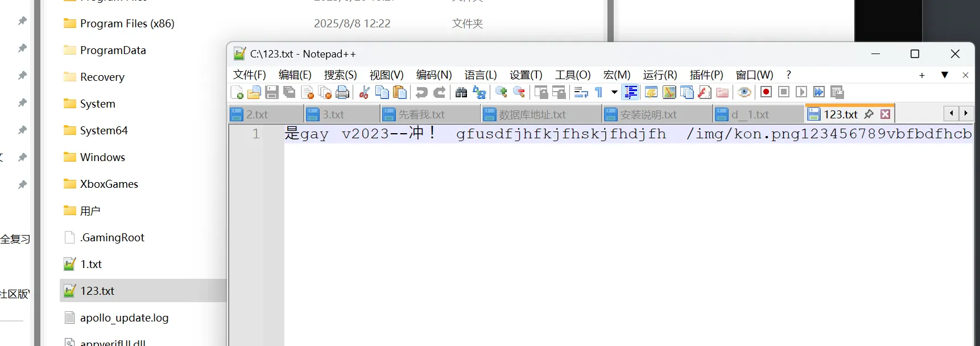
Task: Click the Zoom In magnifier icon
Action: (x=501, y=92)
